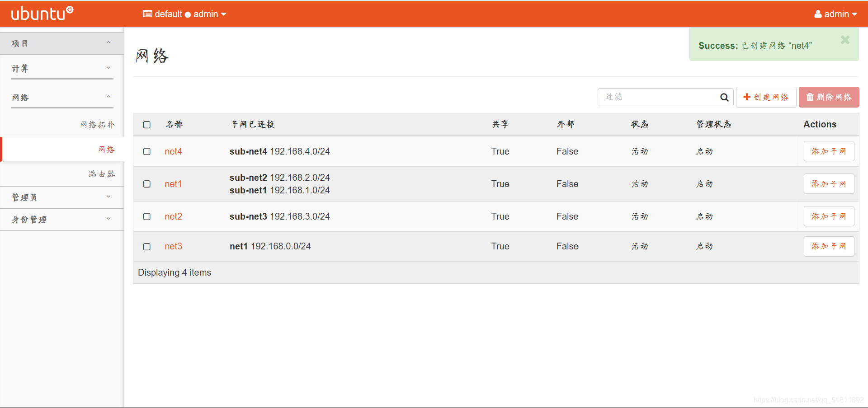Check the box for the net3 row
The width and height of the screenshot is (868, 408).
[x=147, y=247]
